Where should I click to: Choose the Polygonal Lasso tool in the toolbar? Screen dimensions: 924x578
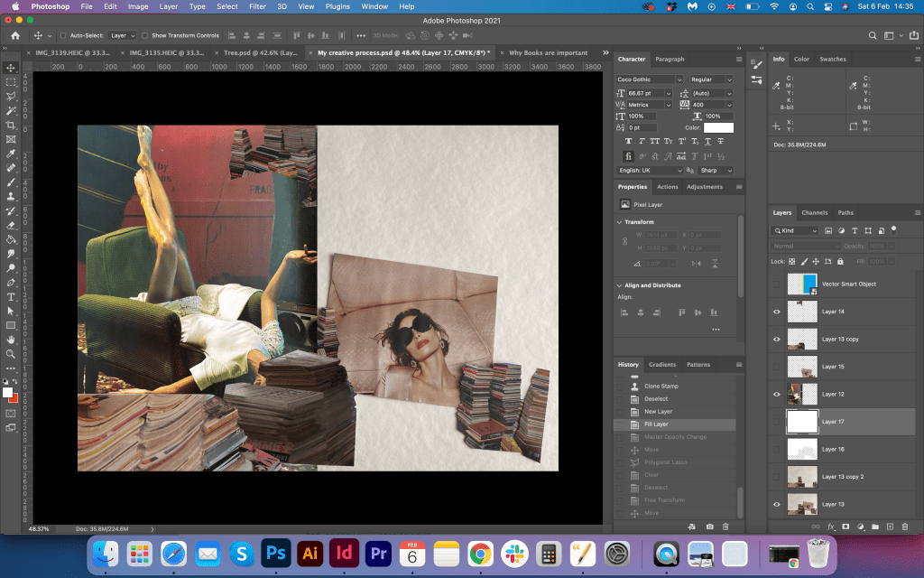11,97
